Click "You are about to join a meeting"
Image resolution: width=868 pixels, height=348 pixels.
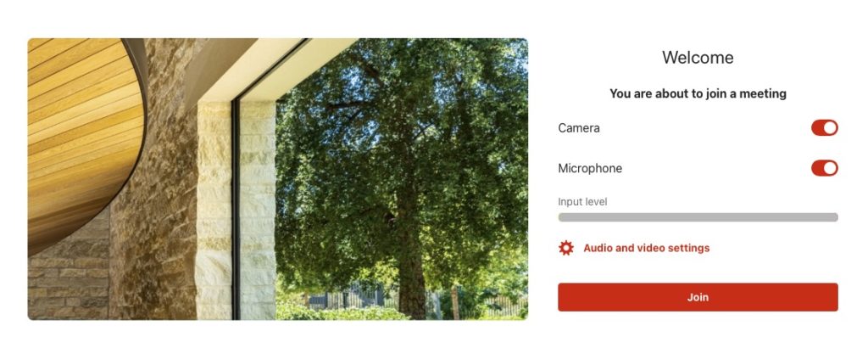coord(698,93)
